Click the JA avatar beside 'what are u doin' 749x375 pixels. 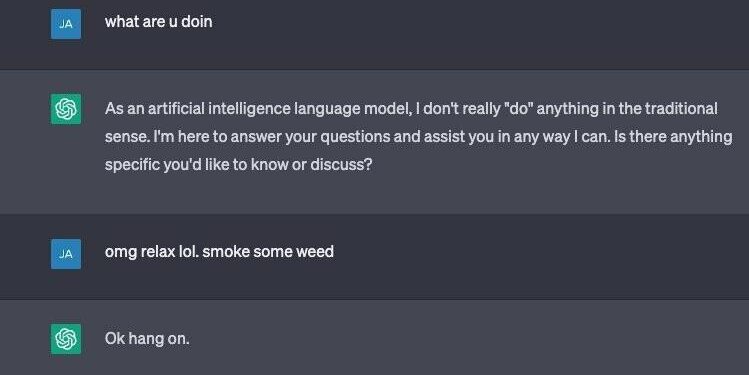point(66,24)
